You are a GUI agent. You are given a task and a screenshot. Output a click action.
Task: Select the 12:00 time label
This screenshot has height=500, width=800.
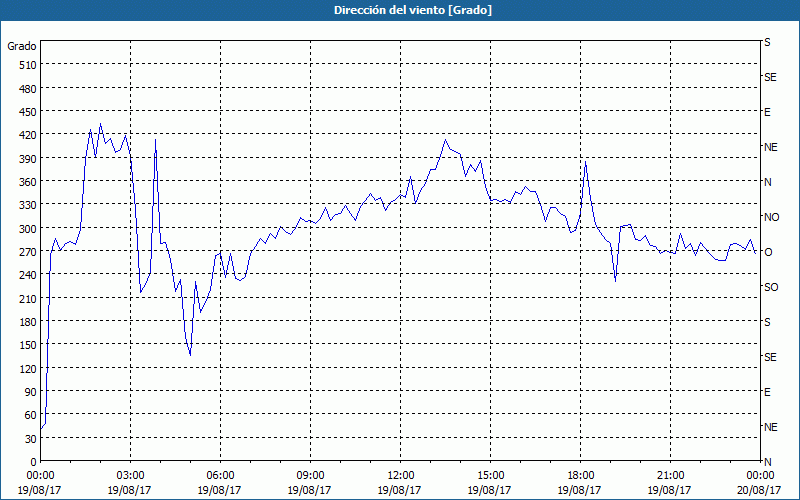point(401,476)
